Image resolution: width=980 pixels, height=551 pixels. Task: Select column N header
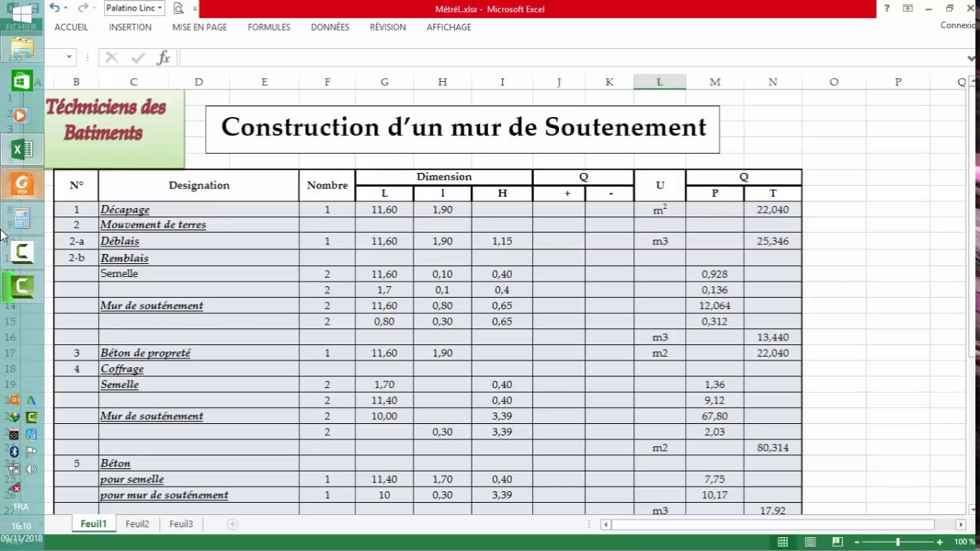click(773, 82)
